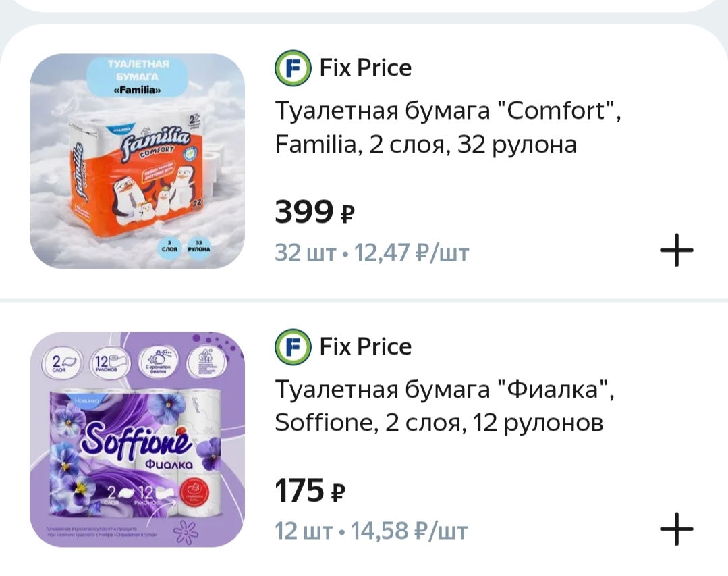This screenshot has height=576, width=728.
Task: Click Fix Price logo on Soffione card
Action: tap(292, 347)
